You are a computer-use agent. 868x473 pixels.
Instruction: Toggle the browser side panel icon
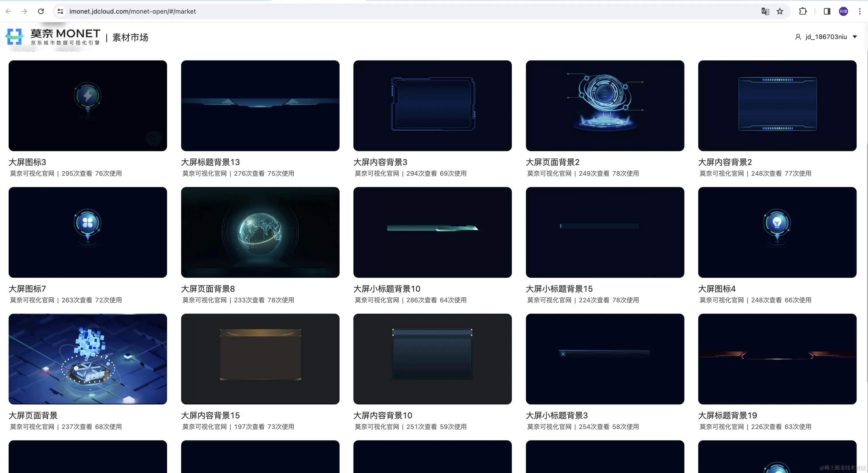[827, 11]
